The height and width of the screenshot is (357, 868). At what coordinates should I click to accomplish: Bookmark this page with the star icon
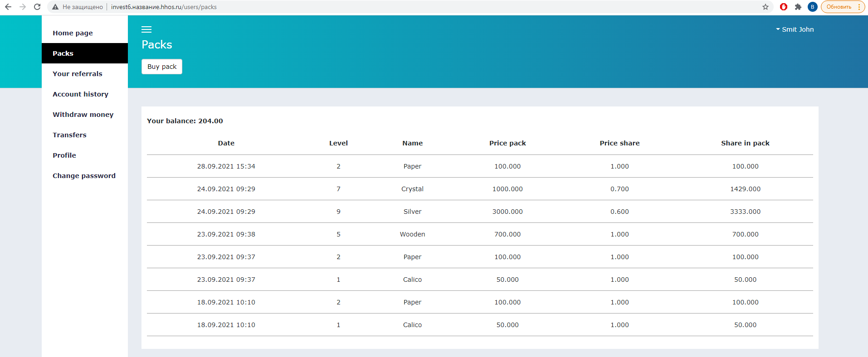coord(766,7)
